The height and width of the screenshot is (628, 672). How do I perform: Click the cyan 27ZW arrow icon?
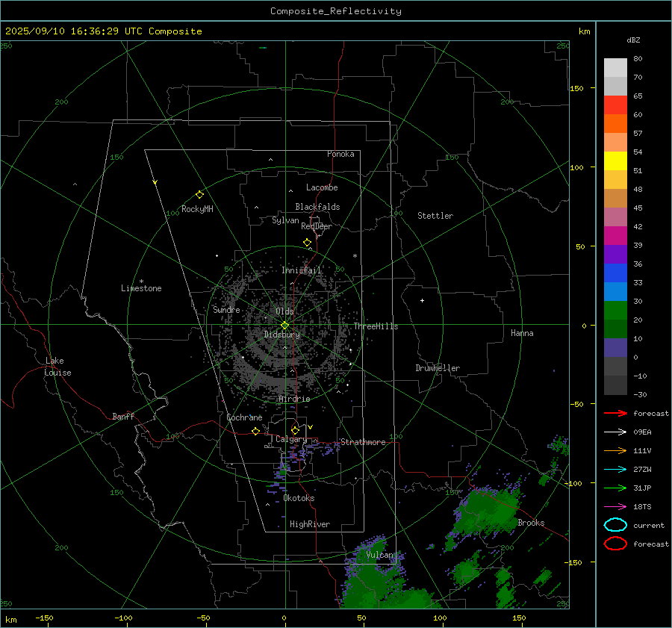click(615, 470)
